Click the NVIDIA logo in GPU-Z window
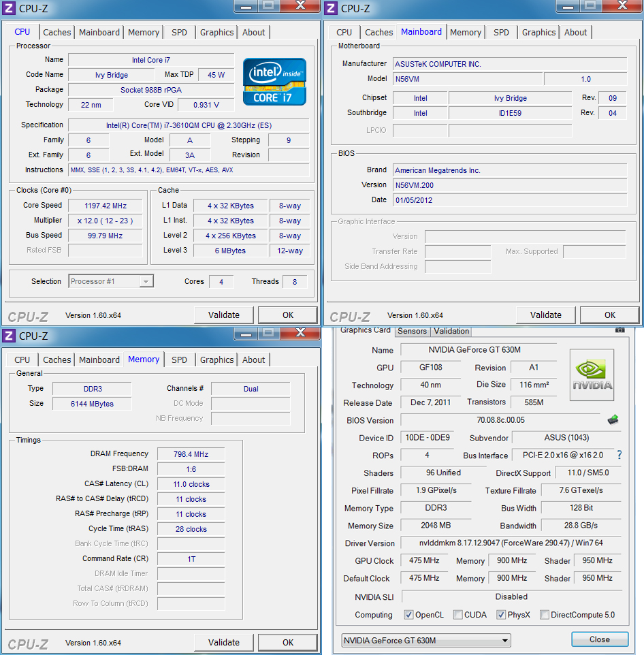This screenshot has width=644, height=655. pyautogui.click(x=592, y=374)
